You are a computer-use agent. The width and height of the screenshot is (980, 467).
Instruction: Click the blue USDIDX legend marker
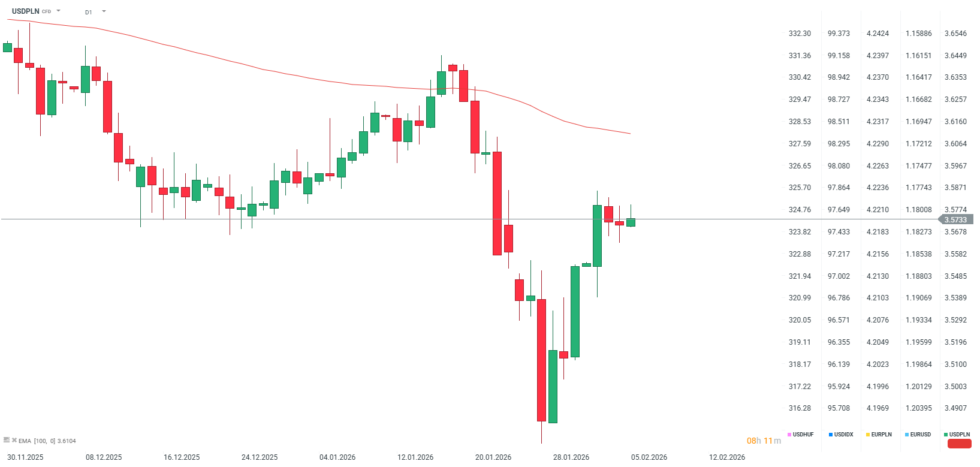pyautogui.click(x=831, y=435)
